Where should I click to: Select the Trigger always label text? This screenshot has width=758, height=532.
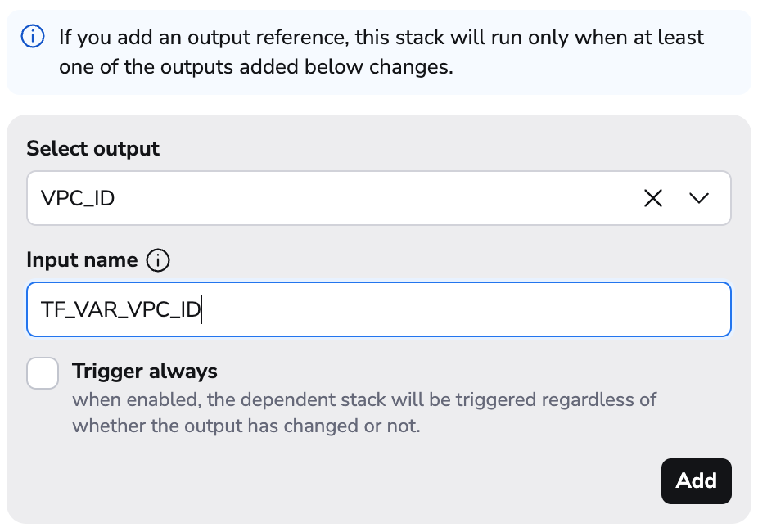coord(145,372)
